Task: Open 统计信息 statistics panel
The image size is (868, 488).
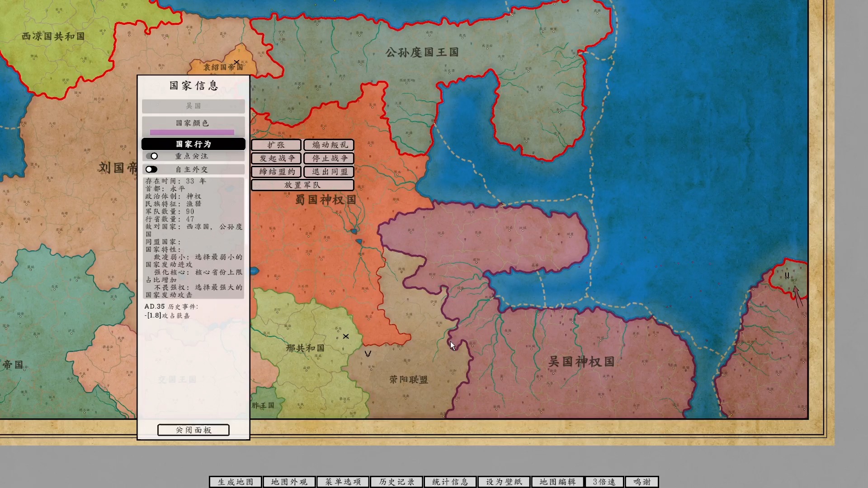Action: [x=450, y=482]
